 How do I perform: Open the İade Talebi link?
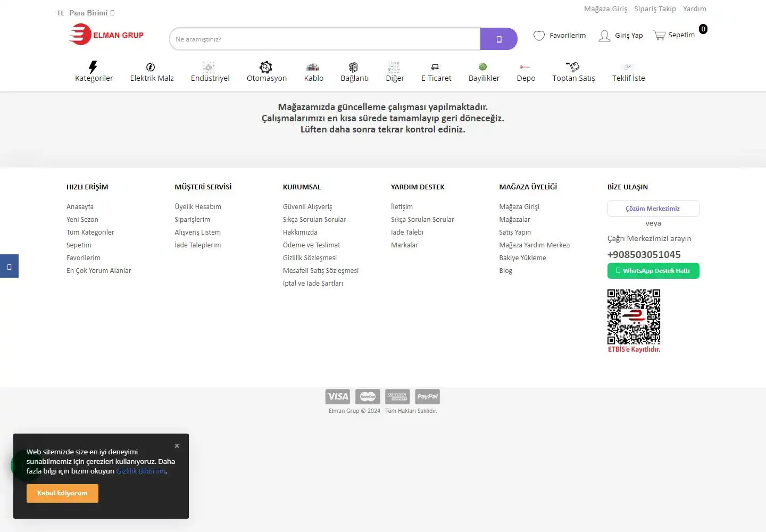(407, 232)
